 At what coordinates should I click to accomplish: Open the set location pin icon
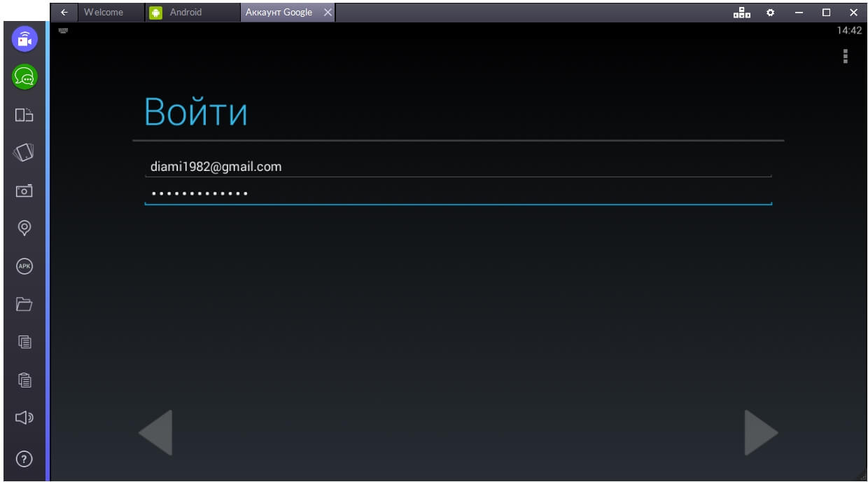coord(24,228)
